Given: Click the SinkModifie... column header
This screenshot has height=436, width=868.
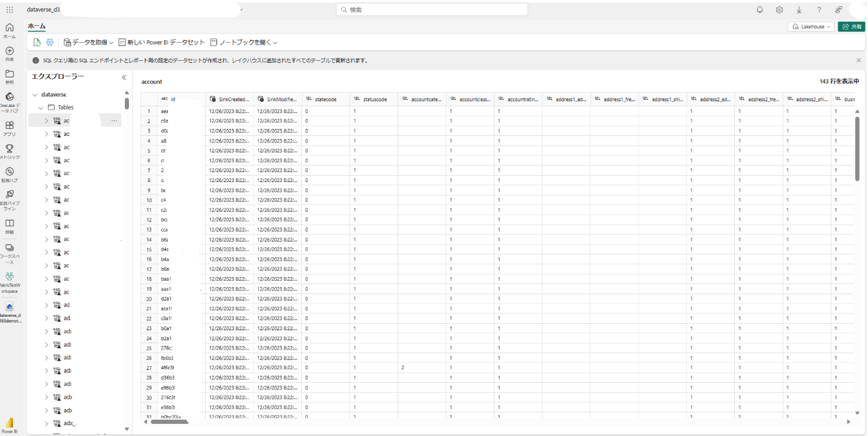Looking at the screenshot, I should point(278,99).
